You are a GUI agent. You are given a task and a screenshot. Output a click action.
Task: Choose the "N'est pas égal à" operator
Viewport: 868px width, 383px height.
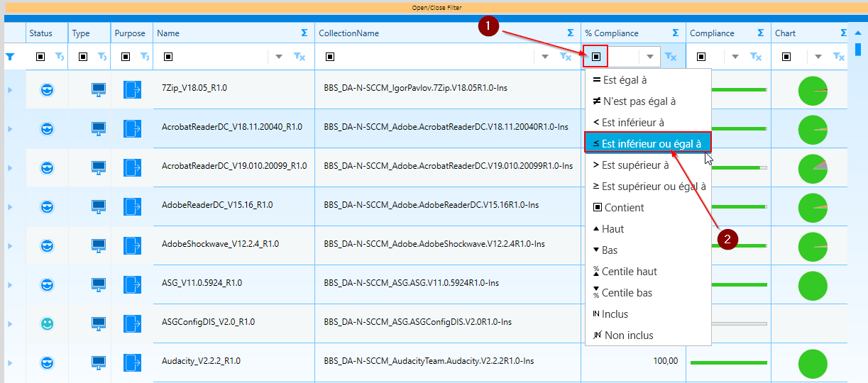[x=648, y=101]
